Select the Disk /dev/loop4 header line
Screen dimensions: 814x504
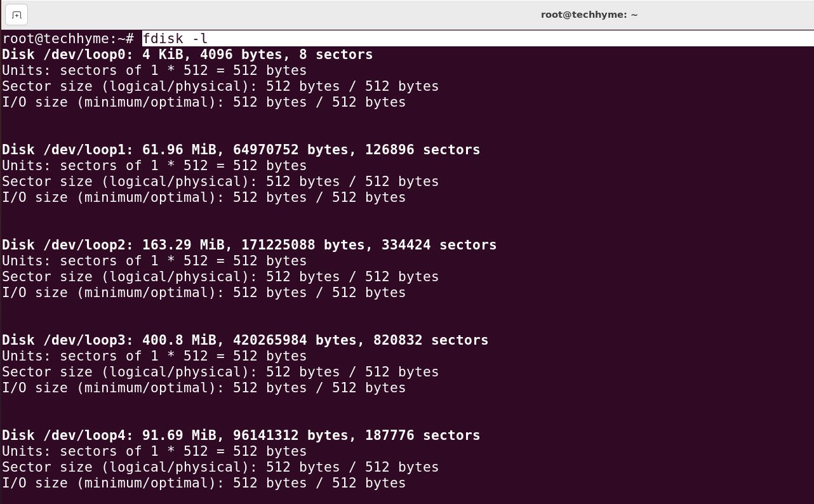241,435
